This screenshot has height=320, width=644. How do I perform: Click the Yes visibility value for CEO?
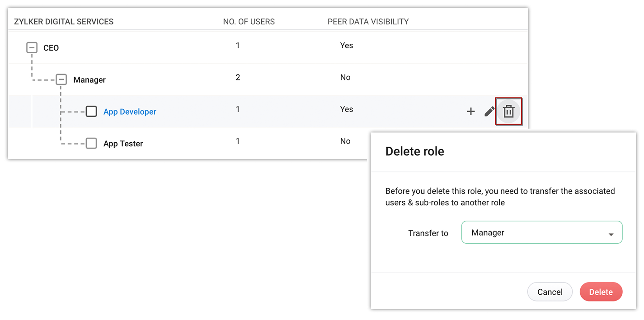(x=347, y=45)
